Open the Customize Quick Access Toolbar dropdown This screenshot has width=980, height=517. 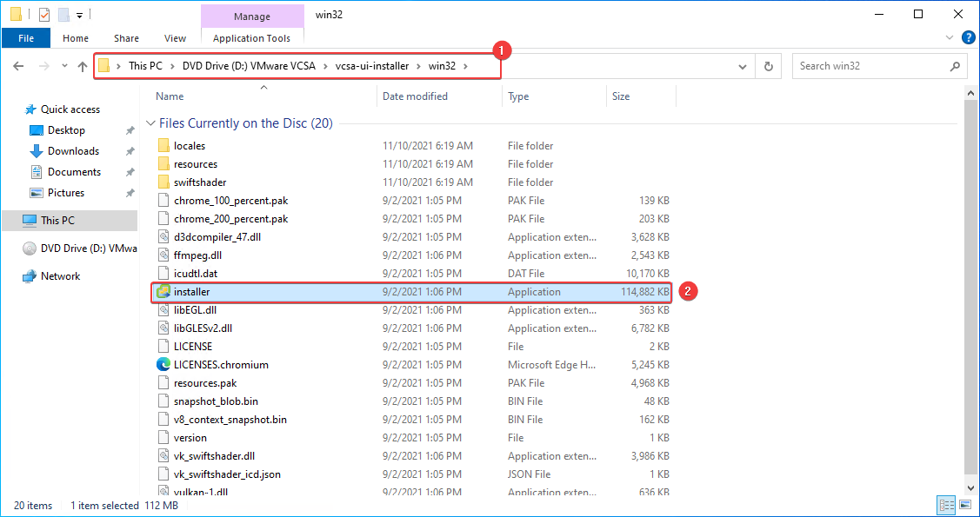pos(78,14)
